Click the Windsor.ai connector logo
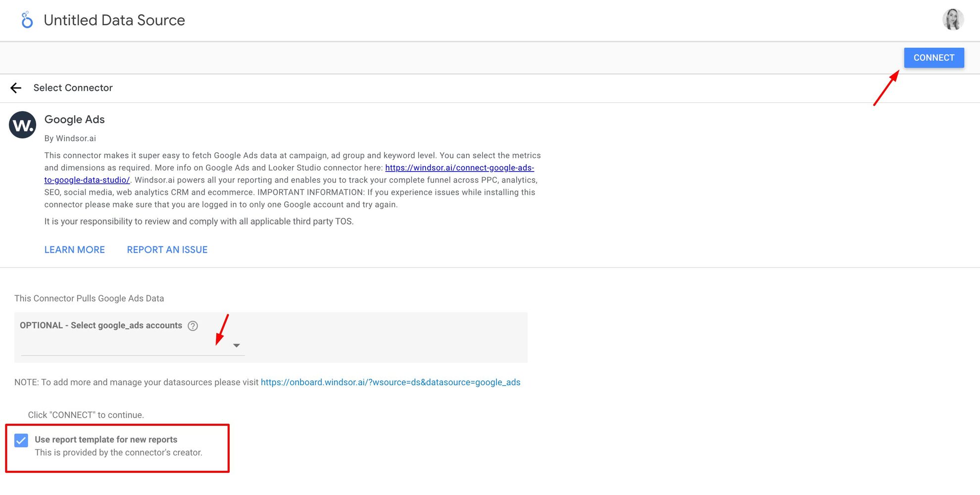This screenshot has width=980, height=495. [23, 125]
